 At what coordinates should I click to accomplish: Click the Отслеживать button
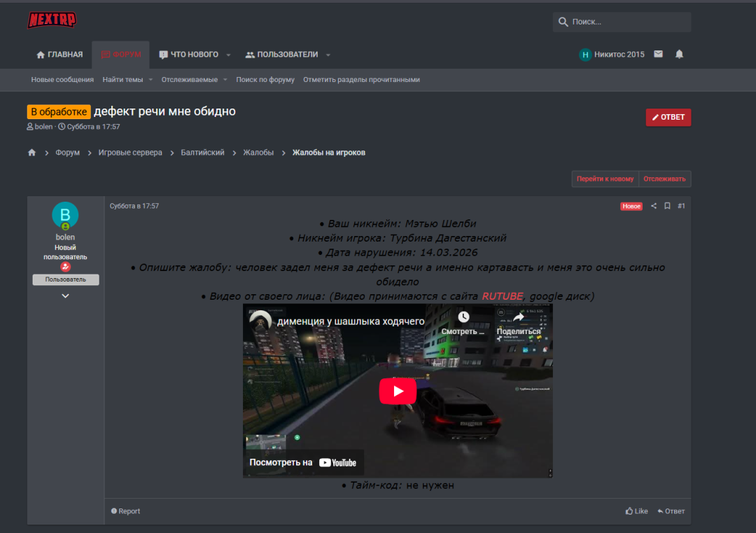coord(665,179)
